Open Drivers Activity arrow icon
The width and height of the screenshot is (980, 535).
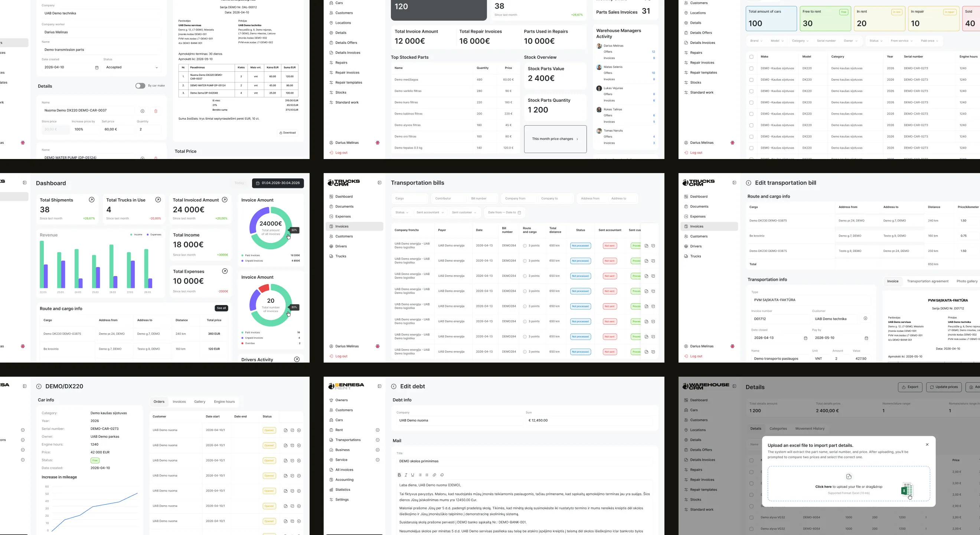pyautogui.click(x=297, y=360)
